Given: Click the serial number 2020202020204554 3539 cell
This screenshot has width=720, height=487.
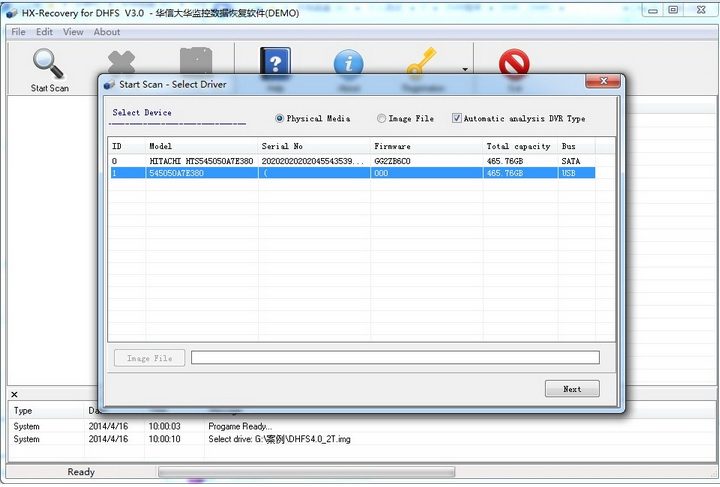Looking at the screenshot, I should [x=313, y=161].
